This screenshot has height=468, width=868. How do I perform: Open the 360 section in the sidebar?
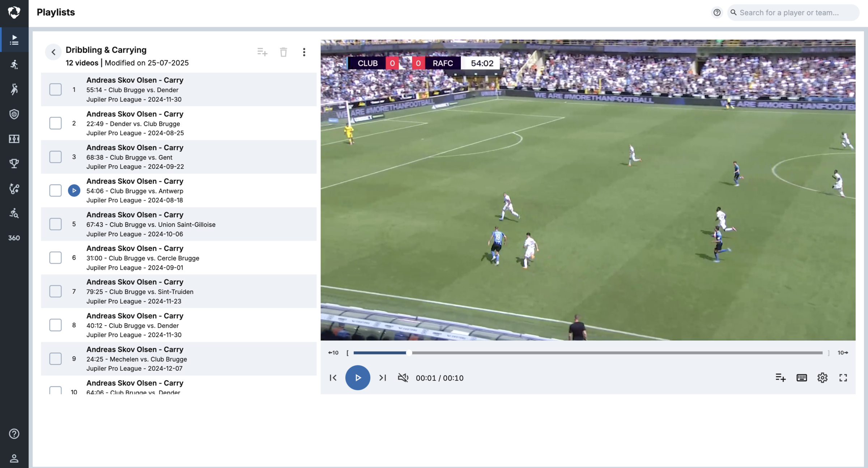coord(14,238)
